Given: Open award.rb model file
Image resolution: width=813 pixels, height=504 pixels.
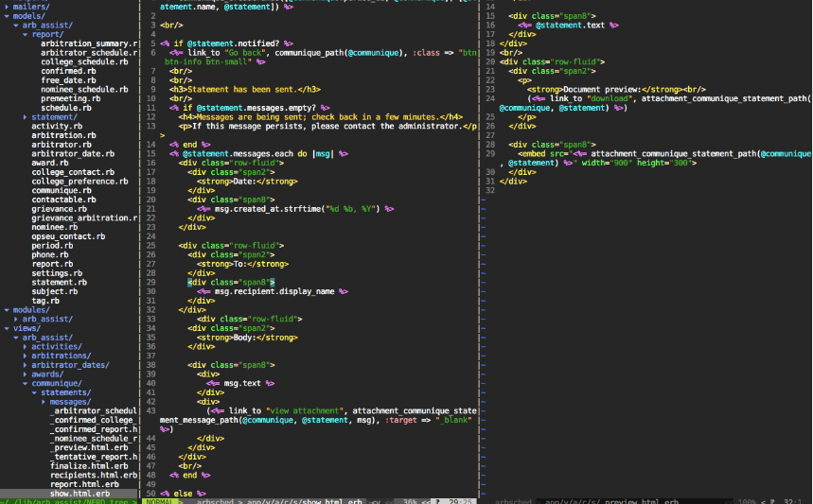Looking at the screenshot, I should point(50,164).
